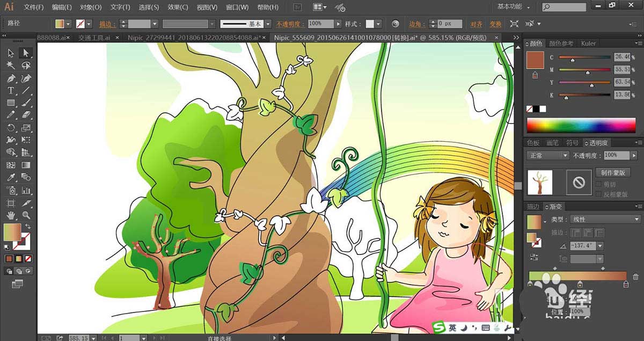Click the 制作蒙版 button
The height and width of the screenshot is (341, 644).
612,173
